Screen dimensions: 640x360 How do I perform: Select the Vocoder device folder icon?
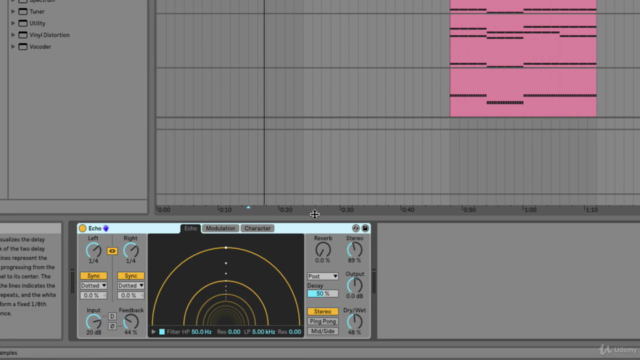click(23, 47)
